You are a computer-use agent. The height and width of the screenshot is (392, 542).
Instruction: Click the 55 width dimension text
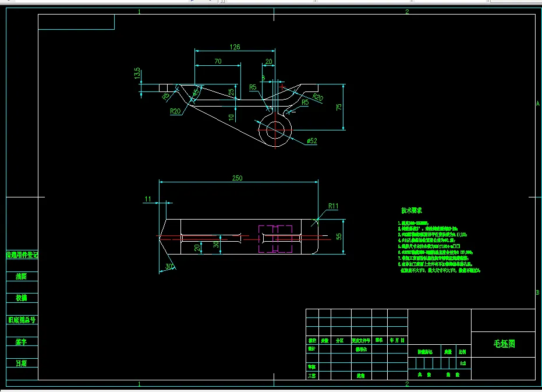pyautogui.click(x=338, y=236)
